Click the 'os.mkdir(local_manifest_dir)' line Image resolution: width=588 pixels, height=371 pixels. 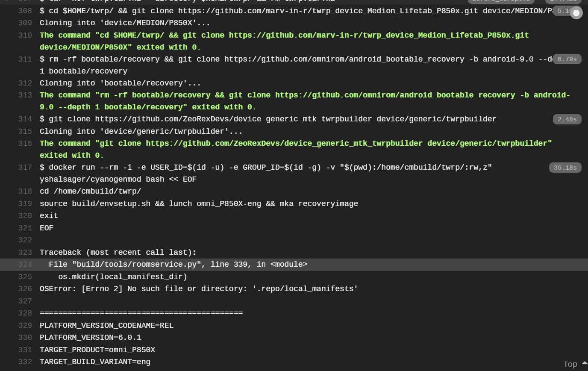click(123, 277)
